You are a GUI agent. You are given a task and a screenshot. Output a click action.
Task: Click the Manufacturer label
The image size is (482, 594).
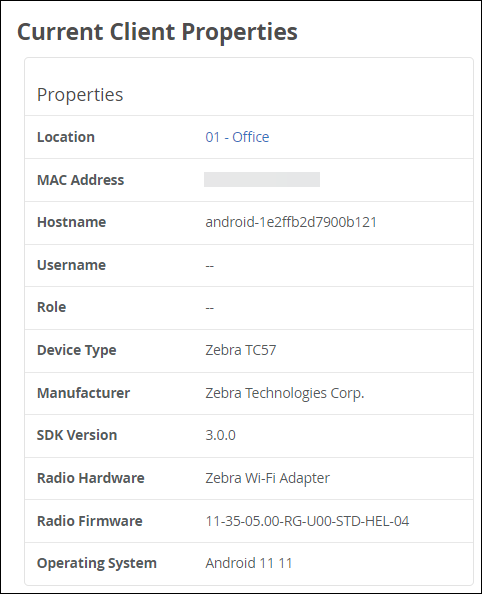[83, 393]
